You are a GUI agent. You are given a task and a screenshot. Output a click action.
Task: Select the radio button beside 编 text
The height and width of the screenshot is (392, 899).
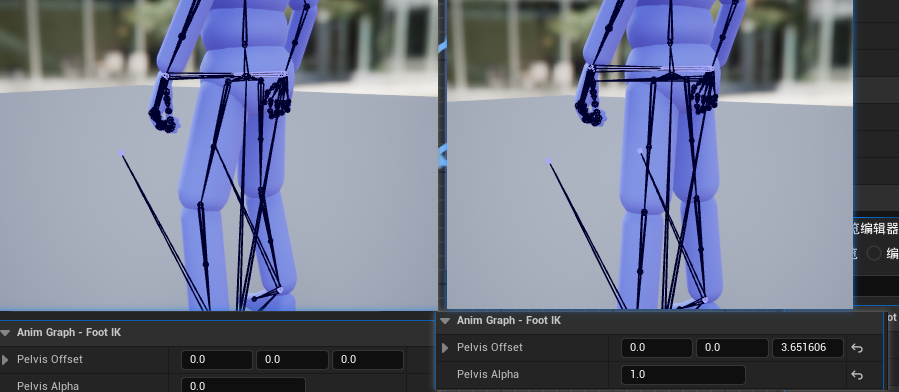[873, 253]
